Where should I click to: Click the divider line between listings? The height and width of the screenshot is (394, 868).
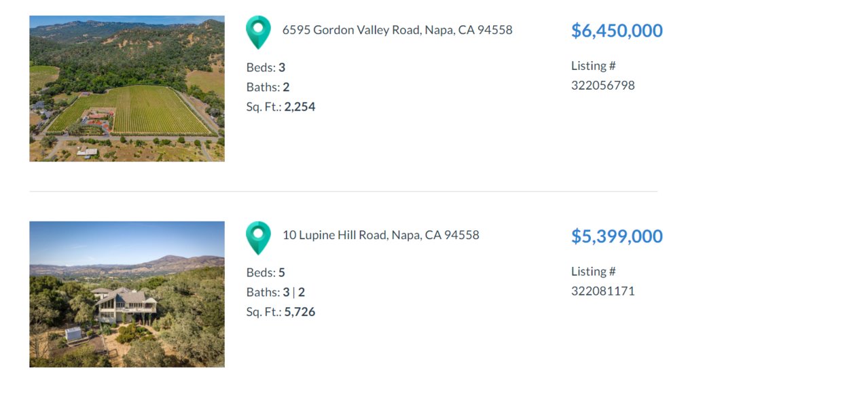coord(343,192)
